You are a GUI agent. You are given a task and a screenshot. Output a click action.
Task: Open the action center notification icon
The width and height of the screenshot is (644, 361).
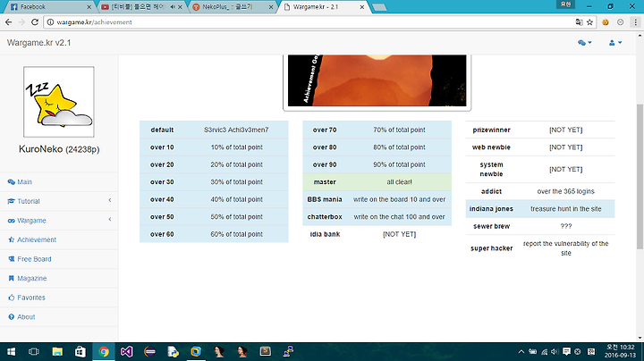[x=566, y=351]
